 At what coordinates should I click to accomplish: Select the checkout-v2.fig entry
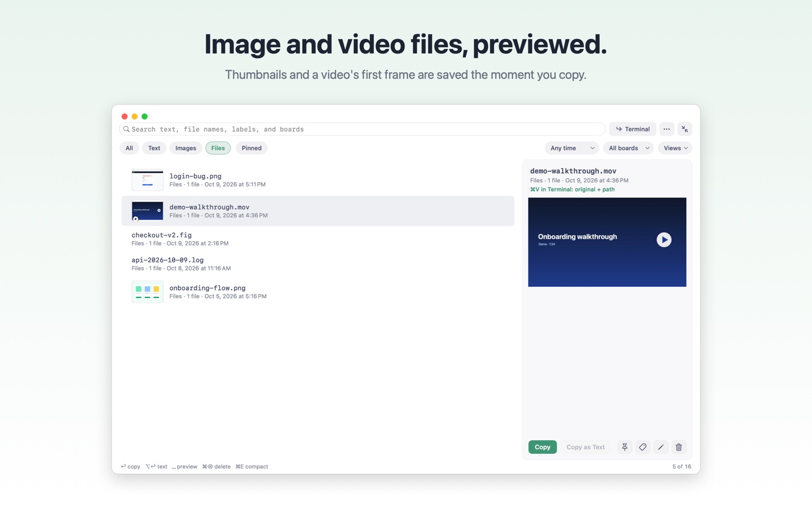pyautogui.click(x=317, y=239)
